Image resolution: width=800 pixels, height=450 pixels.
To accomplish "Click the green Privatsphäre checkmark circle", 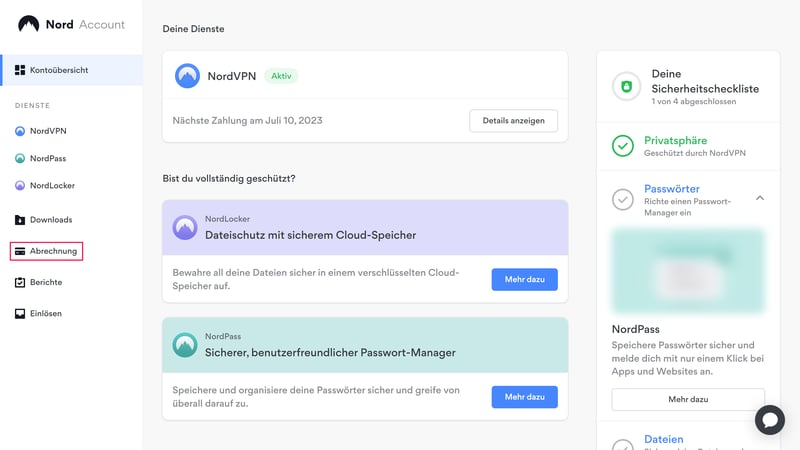I will click(x=623, y=146).
